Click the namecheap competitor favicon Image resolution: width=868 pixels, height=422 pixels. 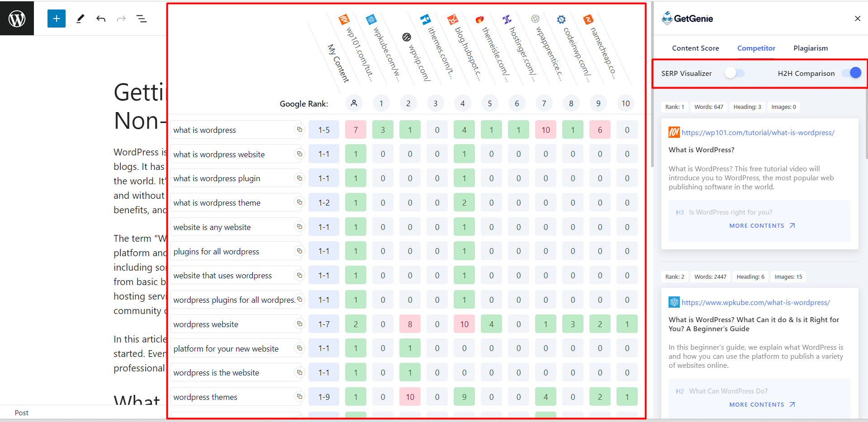pos(588,19)
